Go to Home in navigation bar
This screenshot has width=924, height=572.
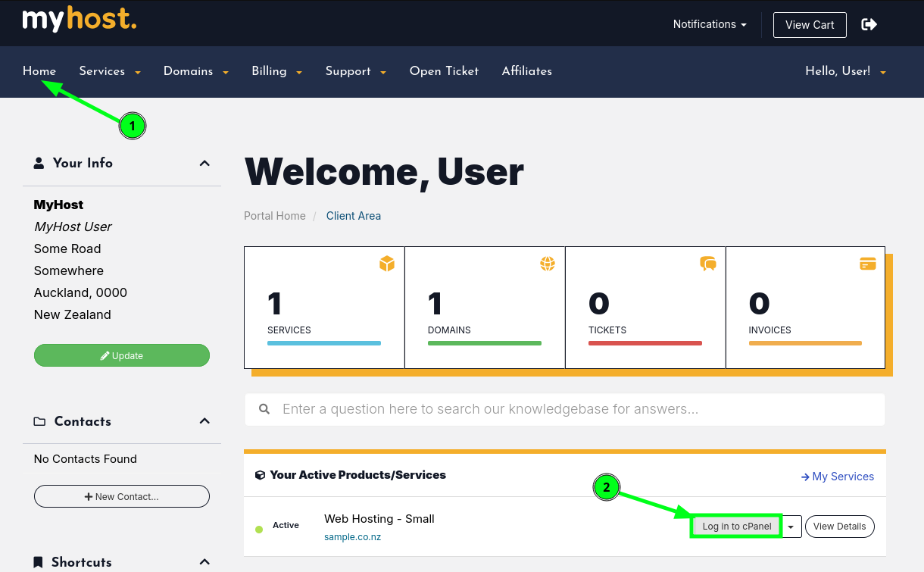pyautogui.click(x=39, y=71)
